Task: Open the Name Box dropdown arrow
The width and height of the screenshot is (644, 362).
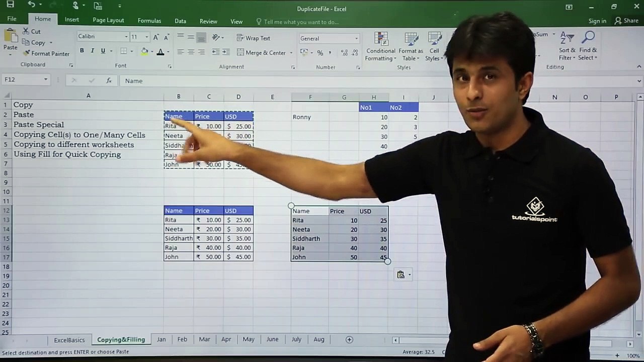Action: (x=45, y=79)
